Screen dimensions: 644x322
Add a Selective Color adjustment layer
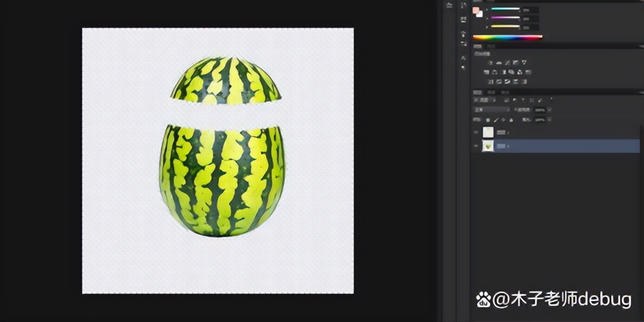tap(516, 82)
